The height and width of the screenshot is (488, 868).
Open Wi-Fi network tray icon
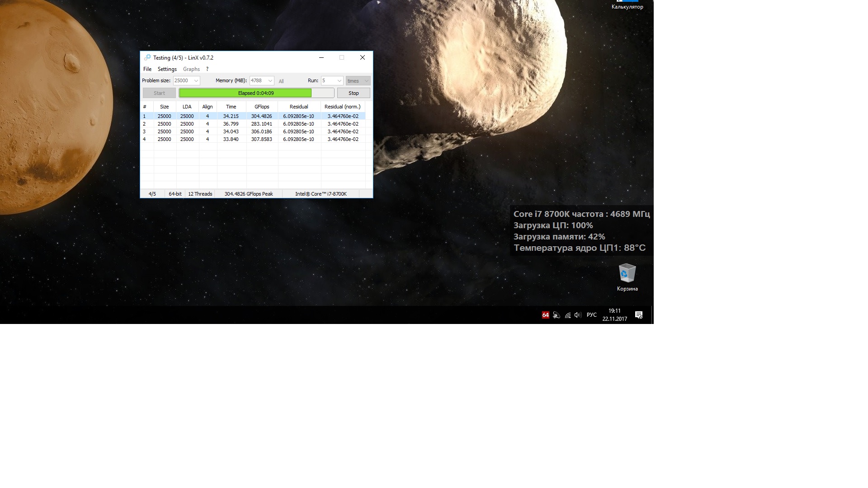568,315
